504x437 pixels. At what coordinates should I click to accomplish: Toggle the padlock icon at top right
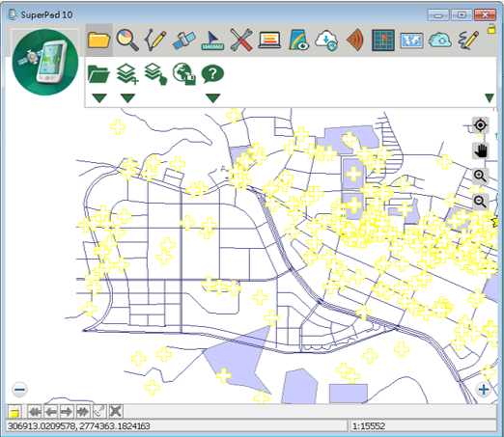[x=491, y=29]
